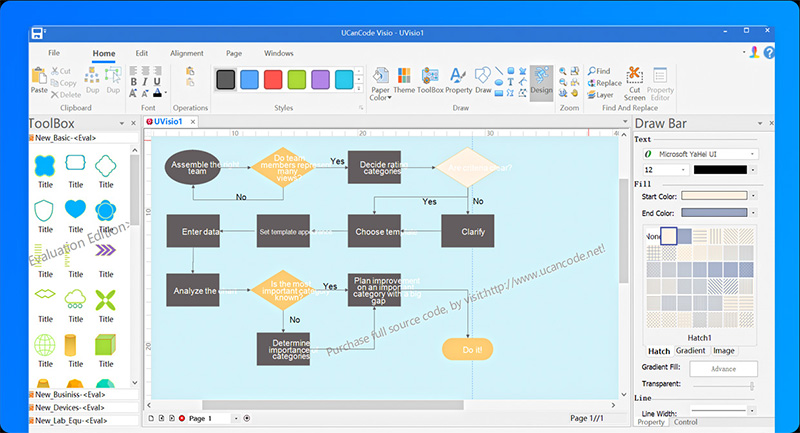The height and width of the screenshot is (433, 800).
Task: Click the Transparent slider handle
Action: pyautogui.click(x=752, y=386)
